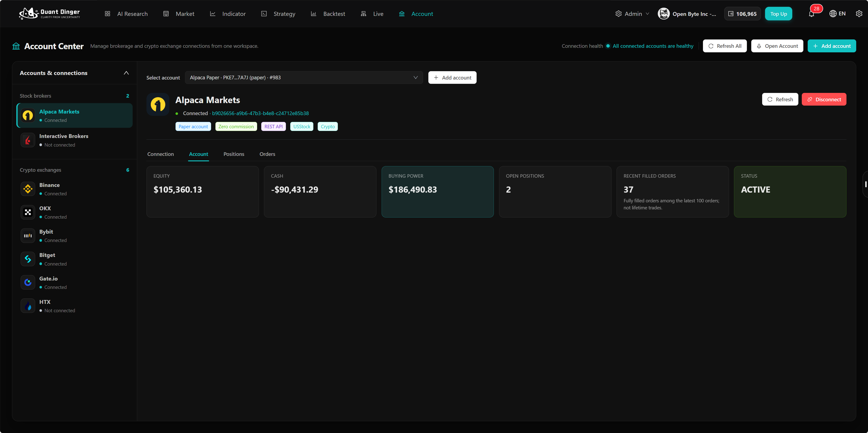Viewport: 868px width, 433px height.
Task: Disconnect the Alpaca Markets account
Action: (824, 99)
